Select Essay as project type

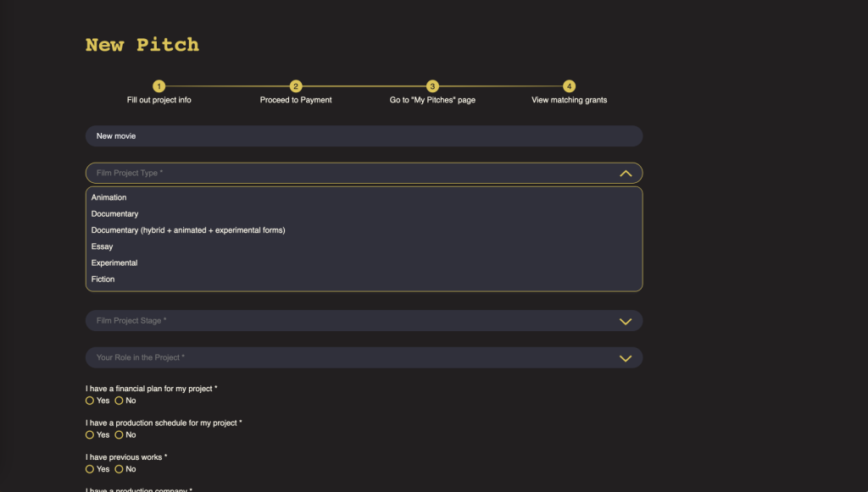coord(102,246)
